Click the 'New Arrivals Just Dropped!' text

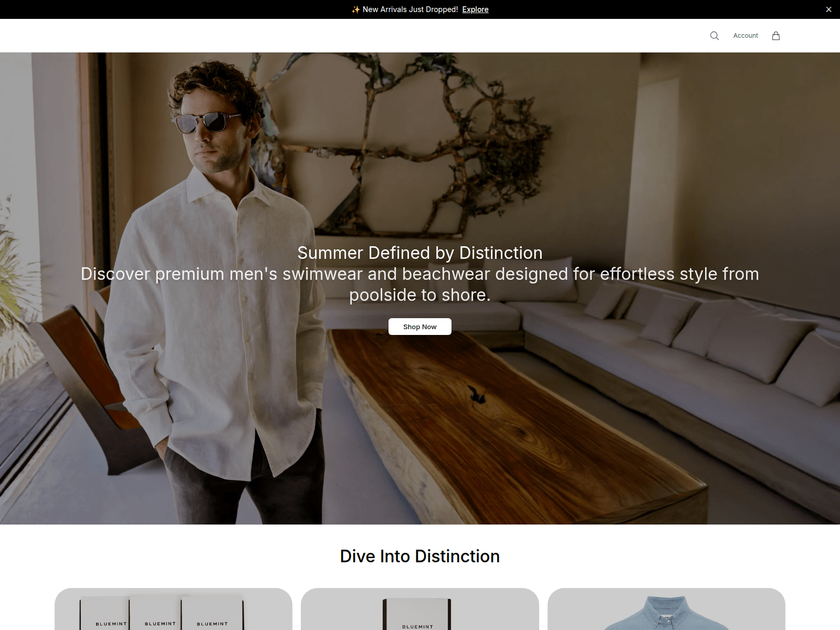tap(410, 9)
